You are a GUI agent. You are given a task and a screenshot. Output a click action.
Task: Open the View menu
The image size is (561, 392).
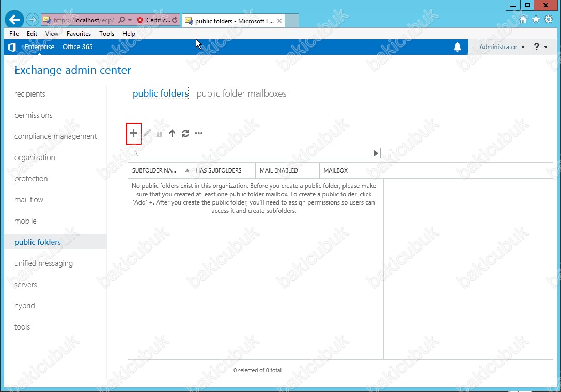[52, 33]
